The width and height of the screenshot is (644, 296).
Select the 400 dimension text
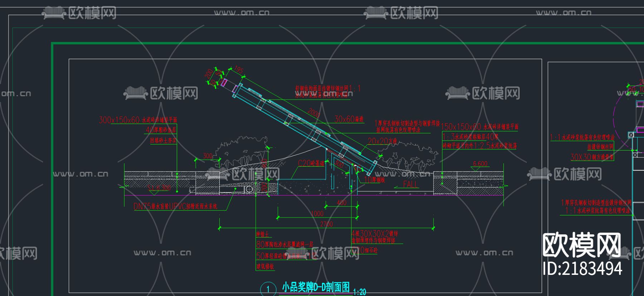(x=342, y=203)
